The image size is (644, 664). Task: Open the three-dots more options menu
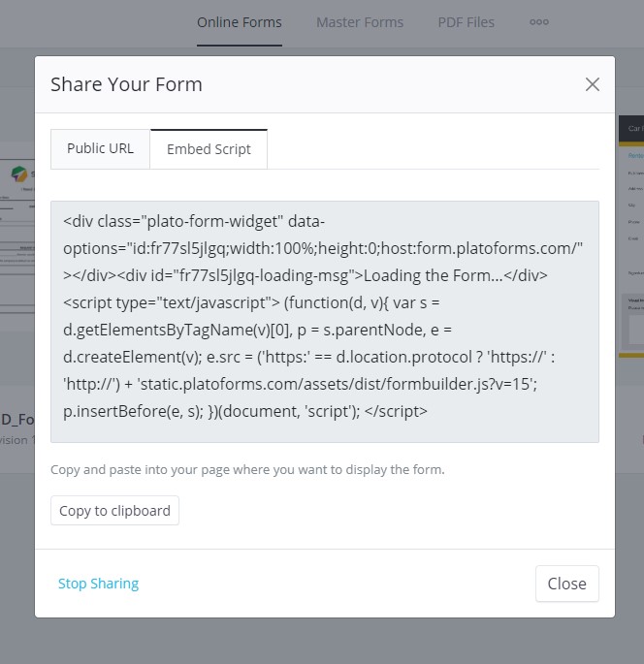click(539, 22)
